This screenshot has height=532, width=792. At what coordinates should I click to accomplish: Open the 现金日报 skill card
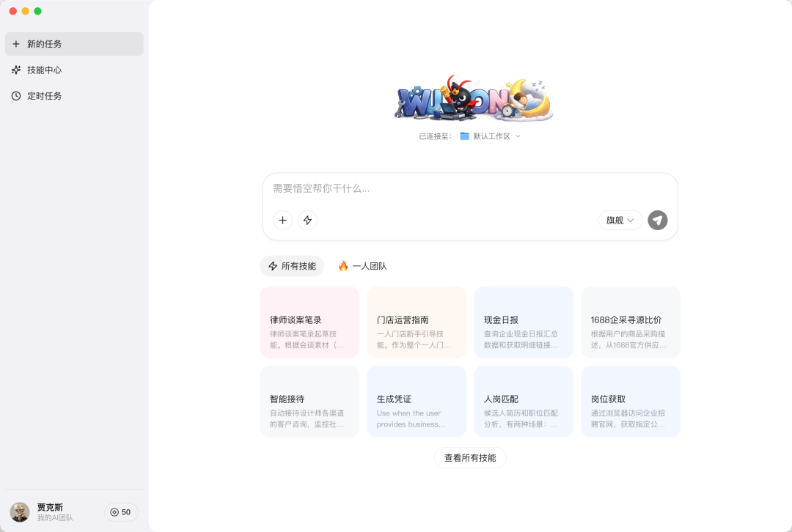point(524,322)
